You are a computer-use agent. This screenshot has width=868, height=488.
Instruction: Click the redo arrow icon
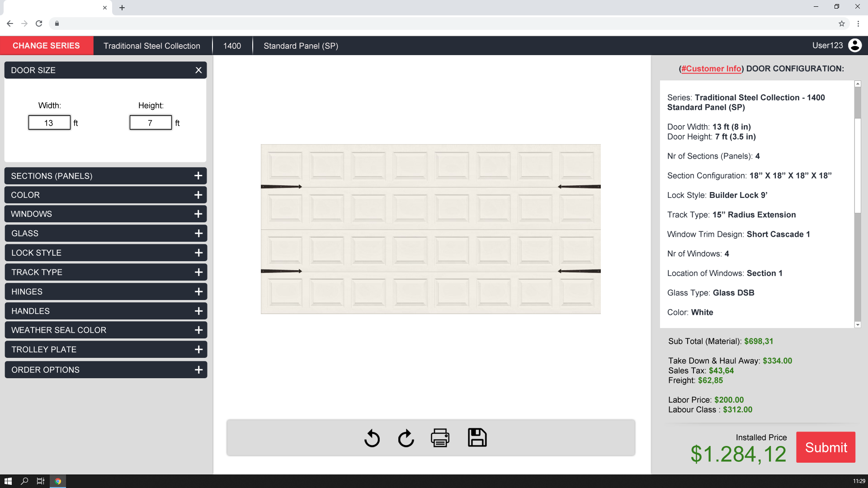click(406, 438)
